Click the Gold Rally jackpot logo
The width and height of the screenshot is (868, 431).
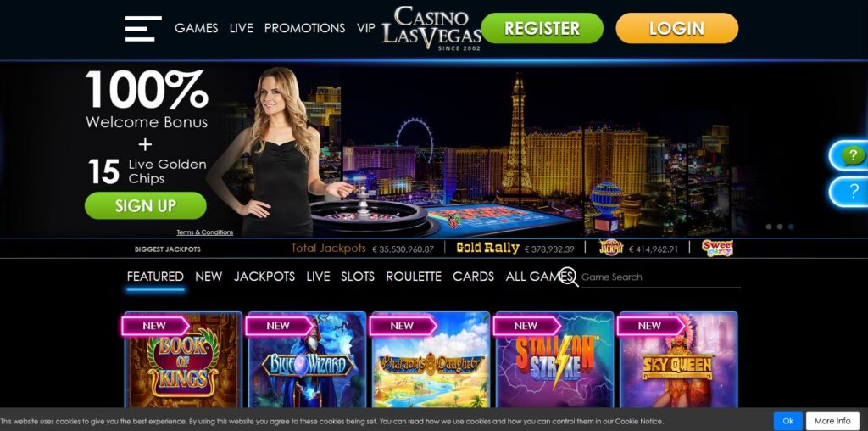click(487, 249)
